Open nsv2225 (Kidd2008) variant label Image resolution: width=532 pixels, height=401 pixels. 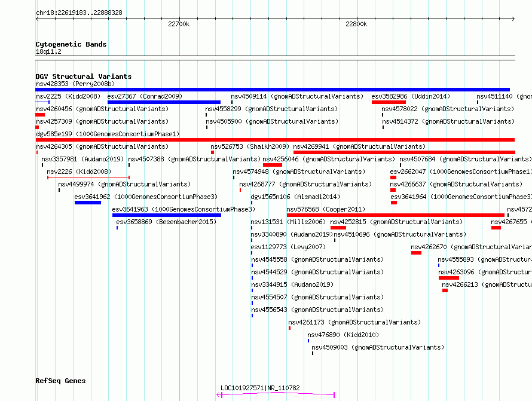pos(68,96)
